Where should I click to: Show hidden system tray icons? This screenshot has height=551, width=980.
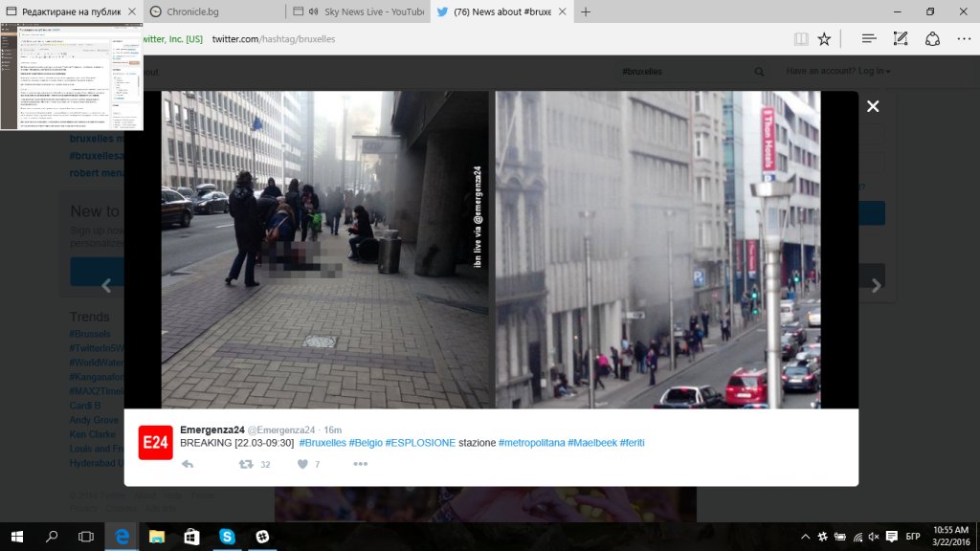tap(805, 537)
